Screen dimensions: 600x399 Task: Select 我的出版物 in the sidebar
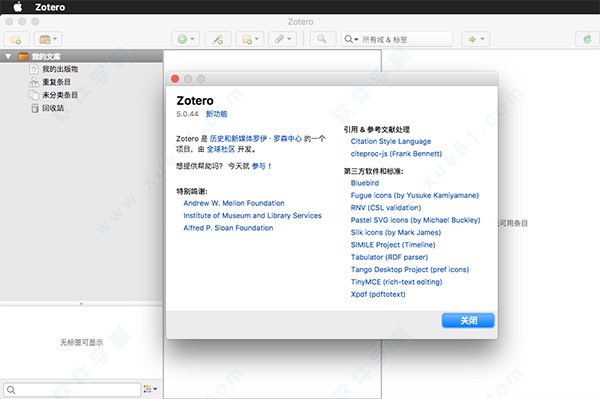pyautogui.click(x=60, y=69)
